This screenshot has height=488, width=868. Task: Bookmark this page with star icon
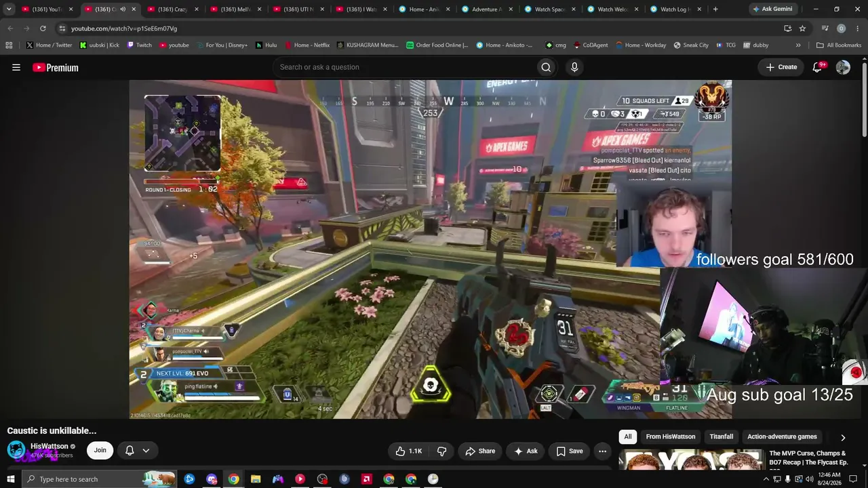(802, 28)
